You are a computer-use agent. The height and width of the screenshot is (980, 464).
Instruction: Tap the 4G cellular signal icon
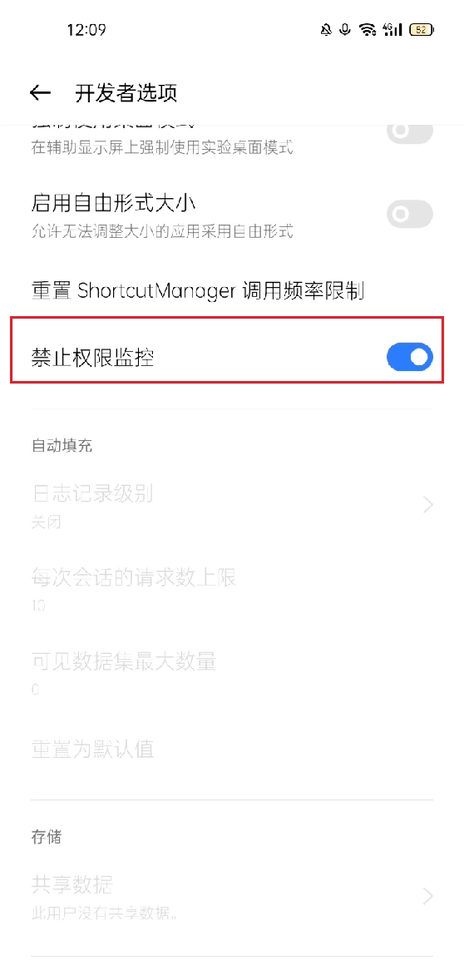pos(392,29)
